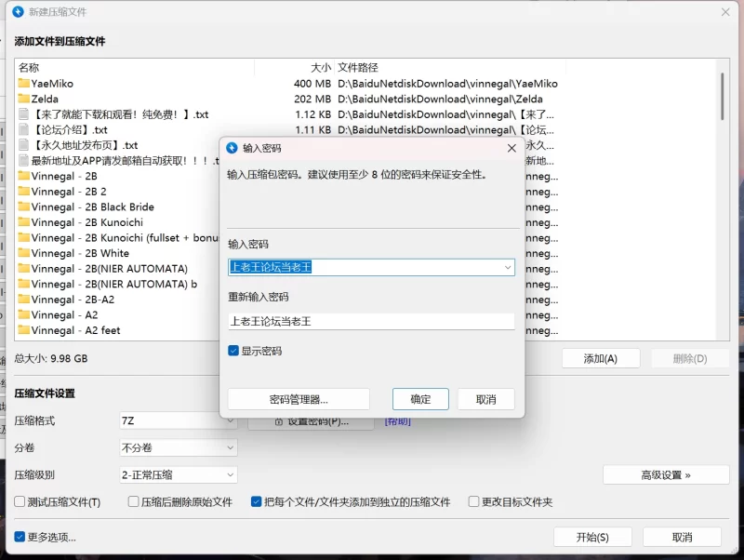This screenshot has width=744, height=560.
Task: Toggle the 更多选项 checkbox
Action: 20,537
